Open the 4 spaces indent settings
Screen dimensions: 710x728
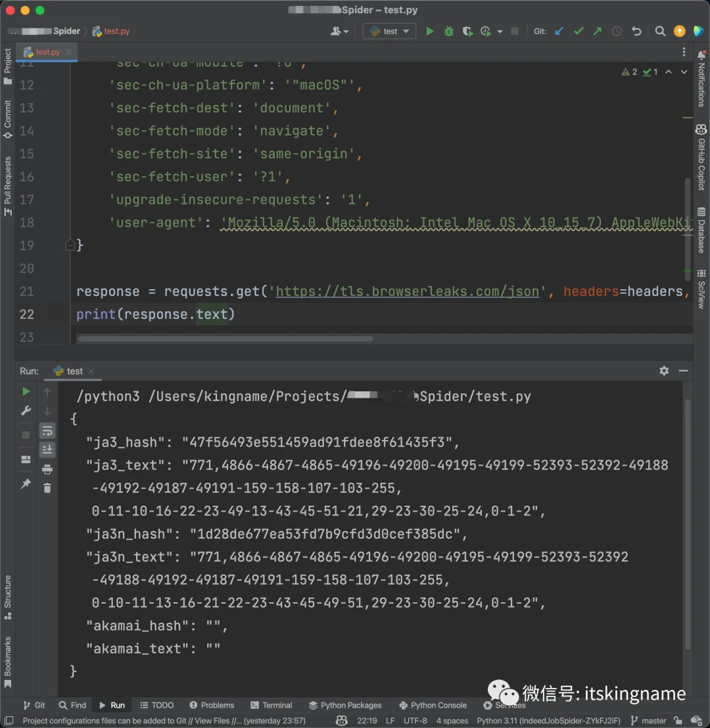click(452, 720)
